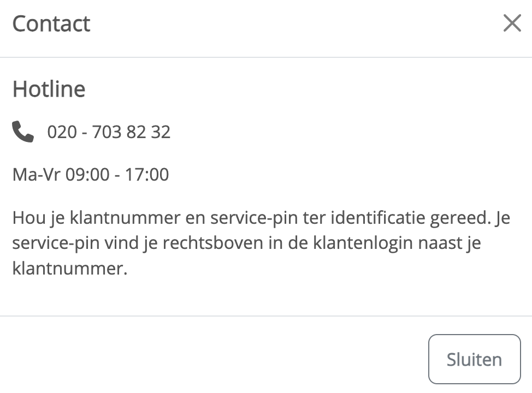Click the Contact dialog title
532x393 pixels.
(51, 24)
